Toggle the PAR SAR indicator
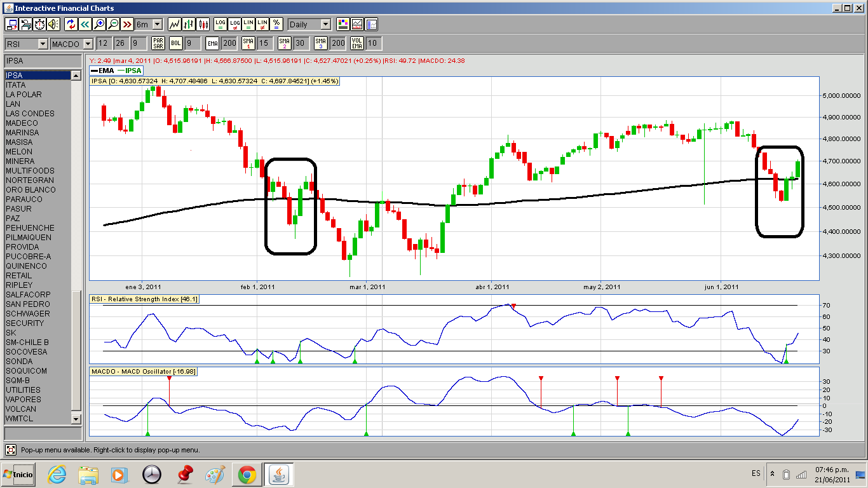The image size is (868, 488). (x=158, y=43)
